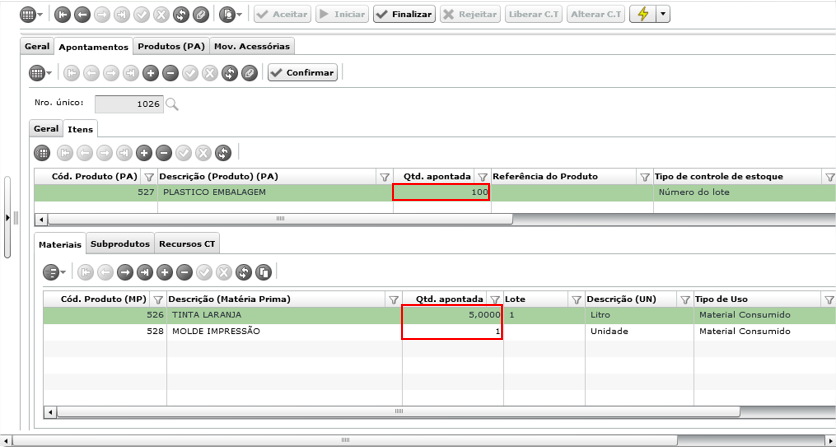
Task: Open the Recursos CT tab
Action: click(187, 244)
